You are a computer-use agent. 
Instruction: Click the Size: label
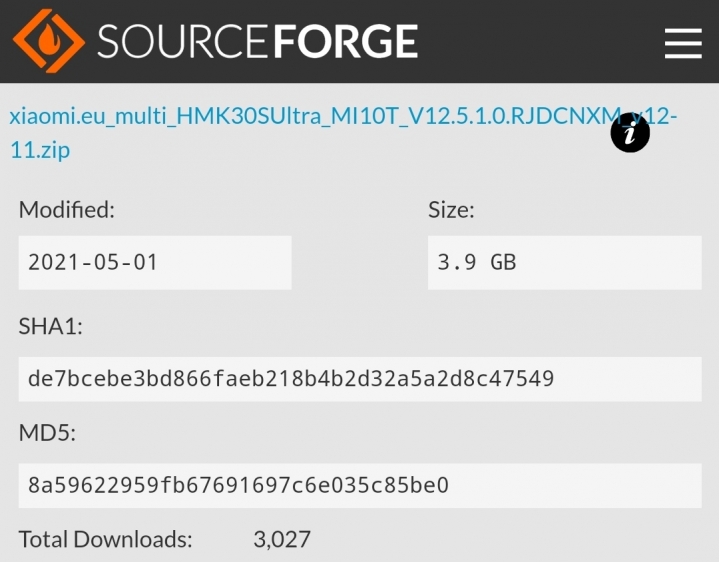click(451, 210)
